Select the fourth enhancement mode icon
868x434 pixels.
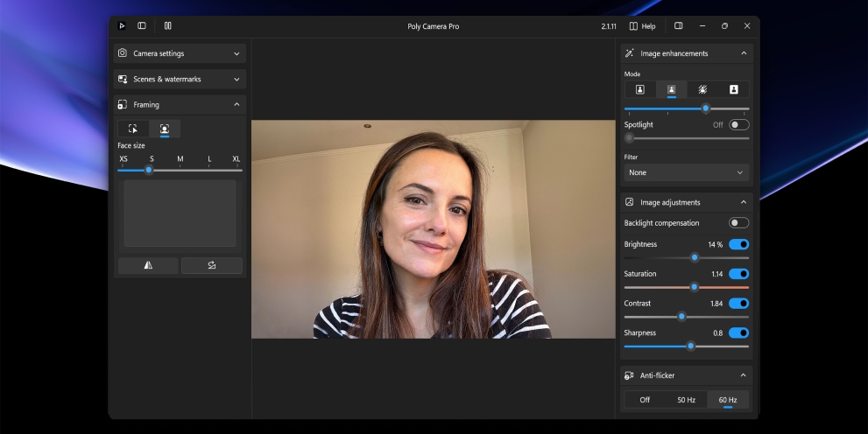(x=733, y=89)
